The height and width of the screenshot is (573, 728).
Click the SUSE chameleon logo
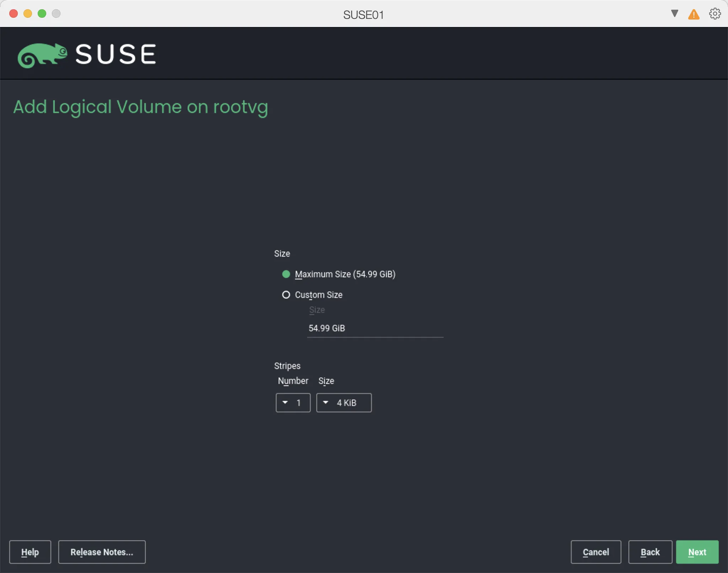click(x=43, y=54)
